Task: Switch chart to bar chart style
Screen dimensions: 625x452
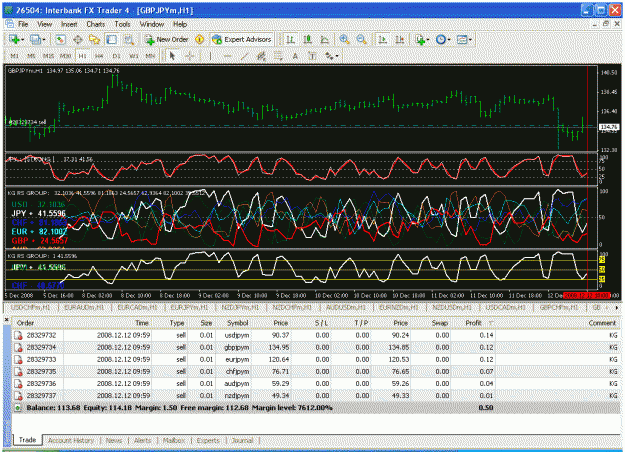Action: [291, 39]
